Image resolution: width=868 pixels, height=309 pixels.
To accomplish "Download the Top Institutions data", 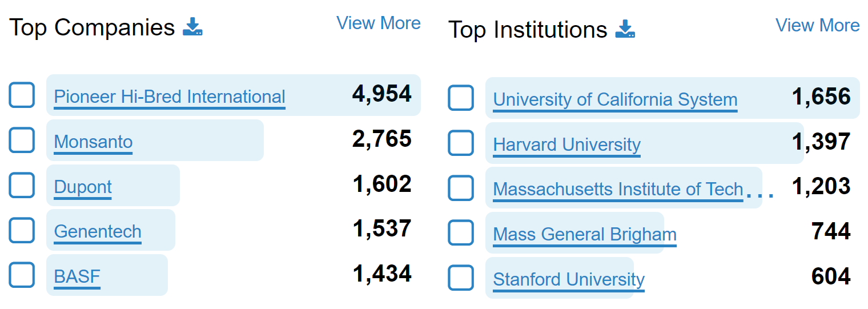I will point(625,29).
